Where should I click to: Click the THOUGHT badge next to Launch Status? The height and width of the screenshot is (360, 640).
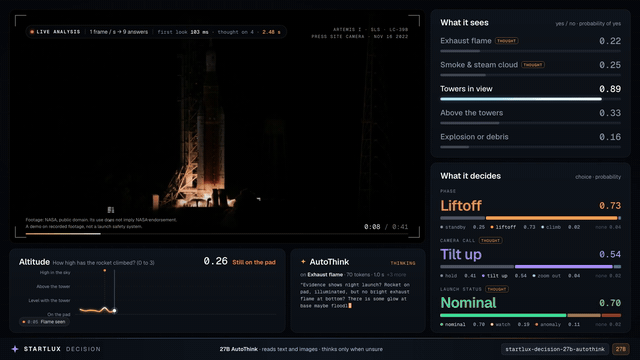tap(497, 289)
